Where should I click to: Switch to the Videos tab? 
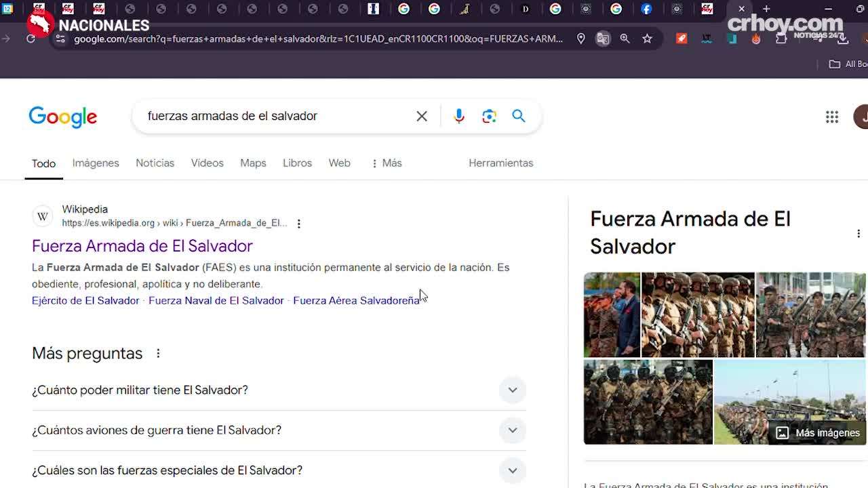(207, 163)
